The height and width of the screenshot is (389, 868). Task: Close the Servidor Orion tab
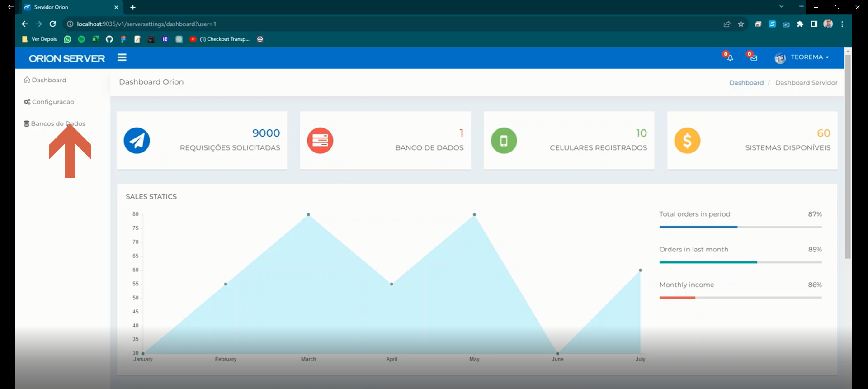(x=116, y=7)
